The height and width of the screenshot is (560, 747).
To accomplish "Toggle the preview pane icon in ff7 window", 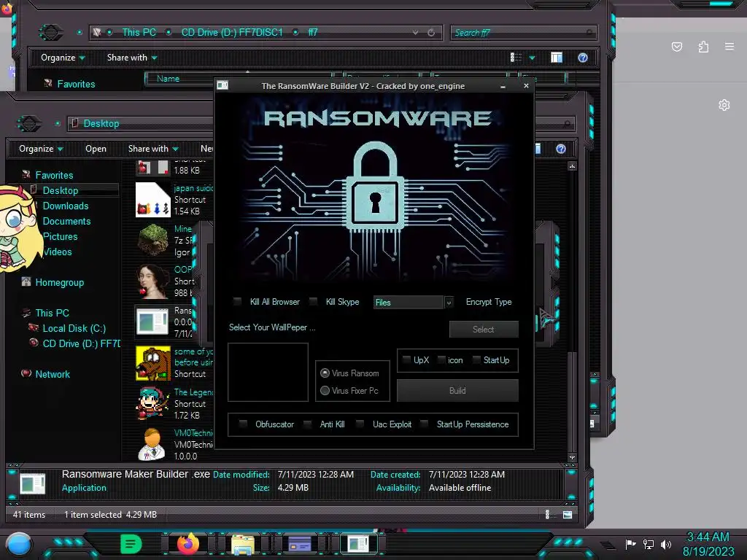I will pos(557,58).
